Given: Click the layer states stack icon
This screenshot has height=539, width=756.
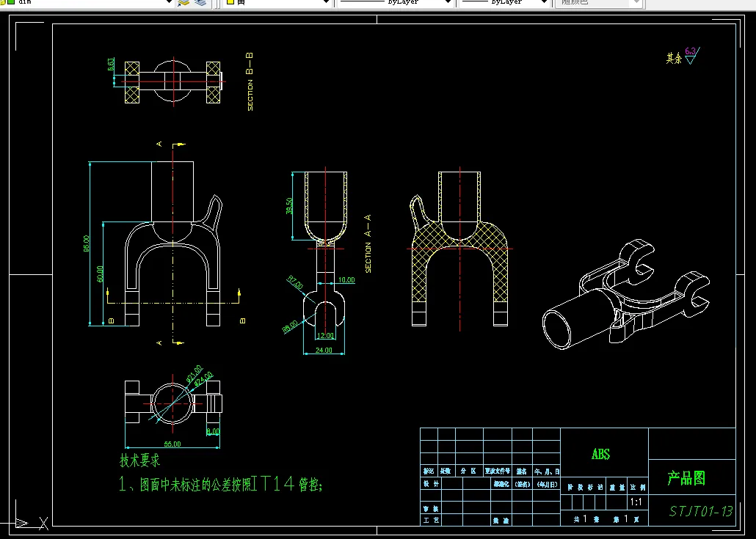Looking at the screenshot, I should 200,2.
